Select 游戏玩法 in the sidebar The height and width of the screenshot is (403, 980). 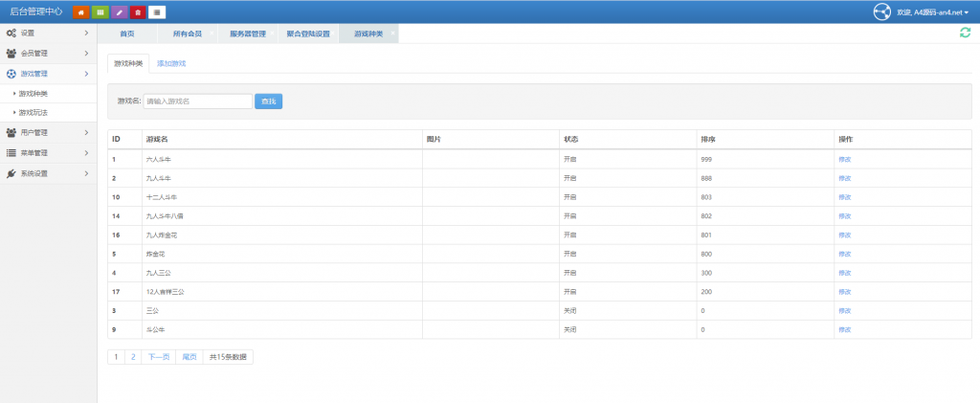[x=33, y=113]
